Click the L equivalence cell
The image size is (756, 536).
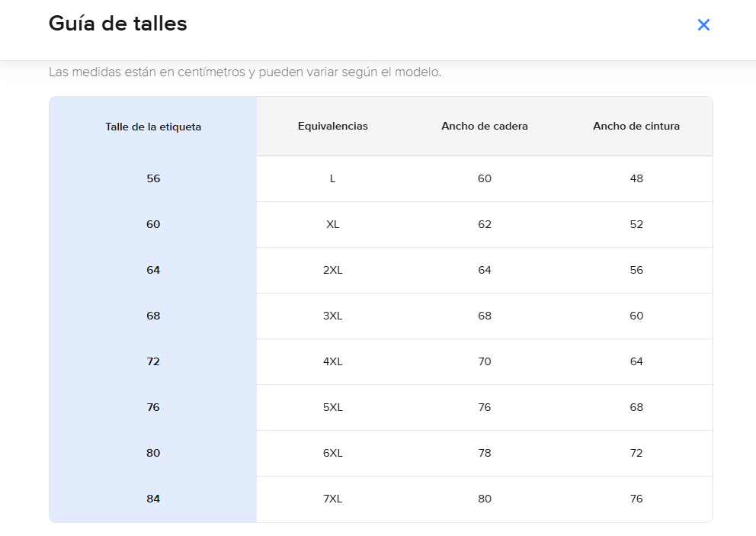332,179
